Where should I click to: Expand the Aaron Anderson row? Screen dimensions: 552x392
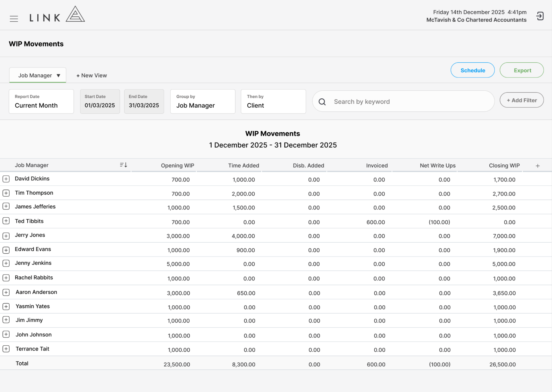6,292
